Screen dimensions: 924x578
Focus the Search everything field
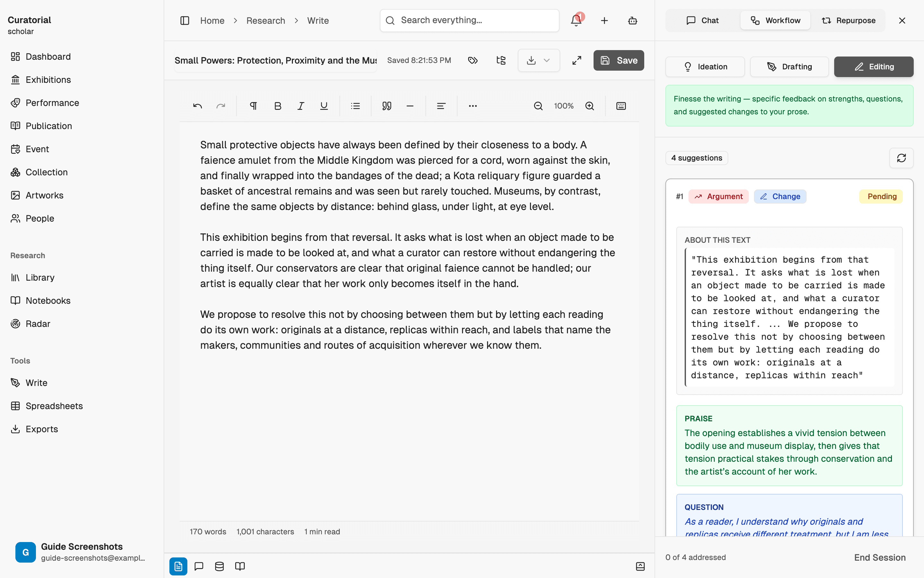click(x=469, y=21)
